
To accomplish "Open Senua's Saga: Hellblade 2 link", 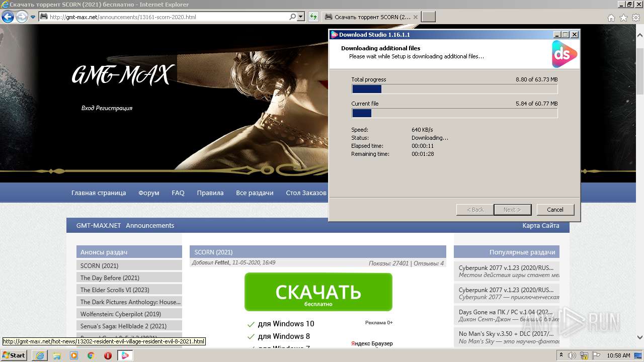I will pyautogui.click(x=129, y=326).
